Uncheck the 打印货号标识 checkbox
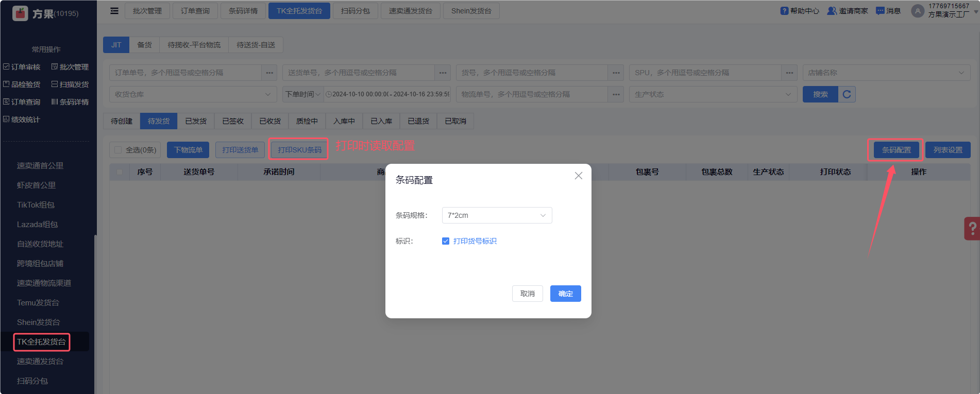 pyautogui.click(x=446, y=241)
